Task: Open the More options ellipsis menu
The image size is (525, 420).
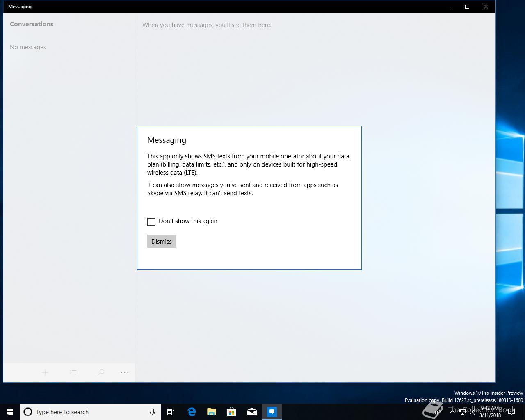Action: [x=125, y=372]
